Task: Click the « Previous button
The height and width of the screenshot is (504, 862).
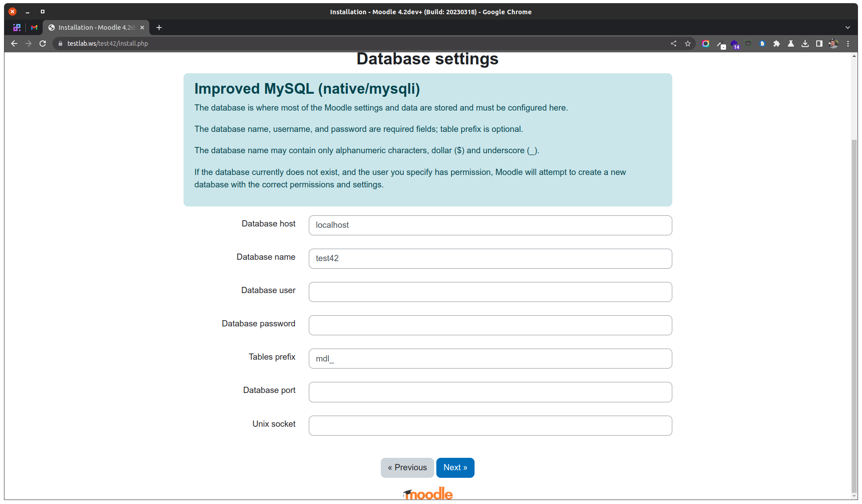Action: [x=407, y=468]
